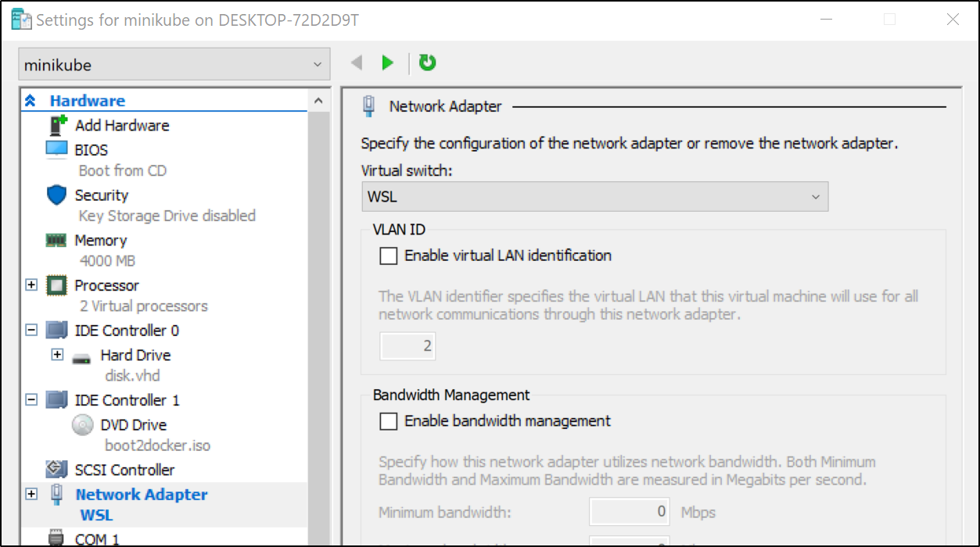The width and height of the screenshot is (980, 547).
Task: Collapse the IDE Controller 1 node
Action: coord(31,400)
